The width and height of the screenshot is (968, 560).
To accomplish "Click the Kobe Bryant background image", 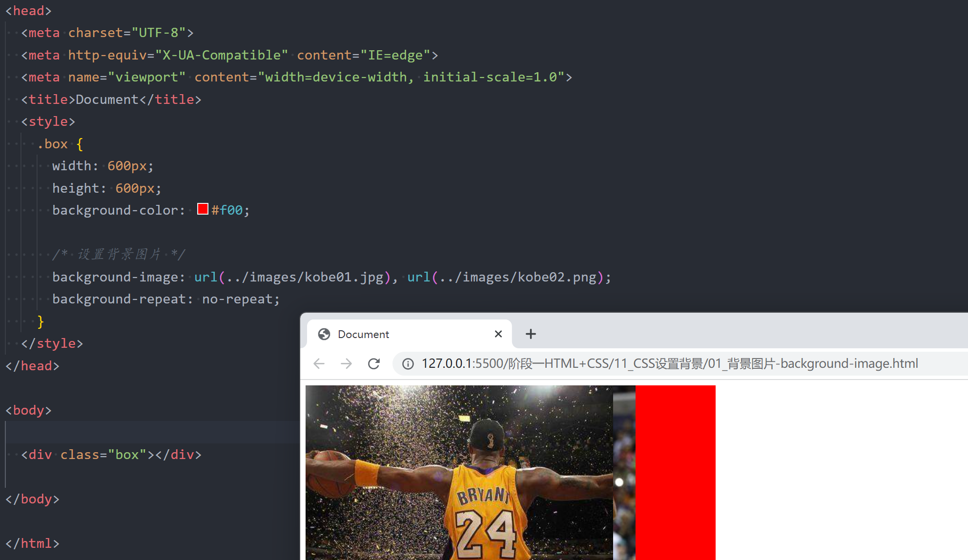I will point(459,473).
